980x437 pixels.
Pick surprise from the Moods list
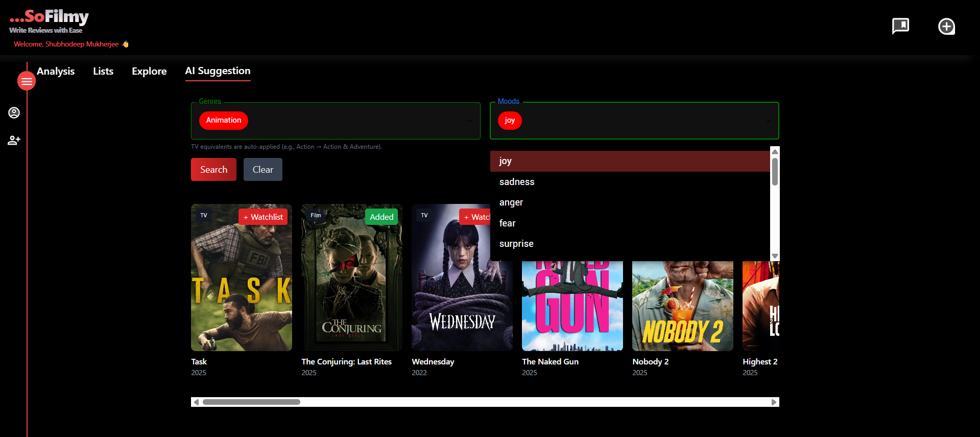pos(630,244)
